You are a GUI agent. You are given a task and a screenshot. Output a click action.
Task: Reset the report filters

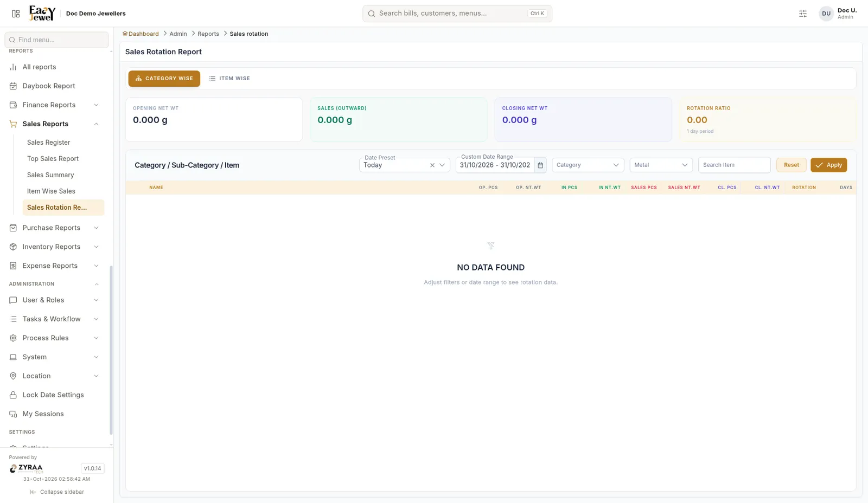point(791,165)
